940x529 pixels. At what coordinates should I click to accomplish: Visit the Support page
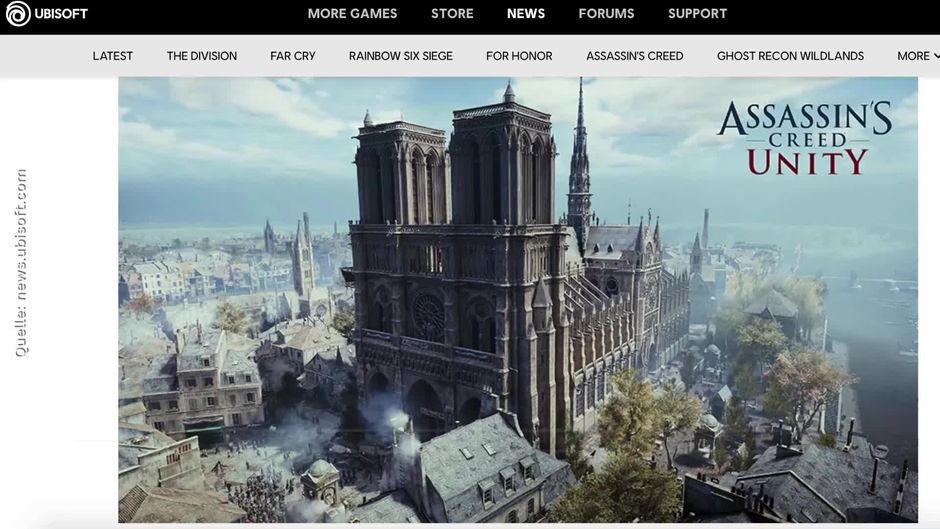tap(697, 14)
